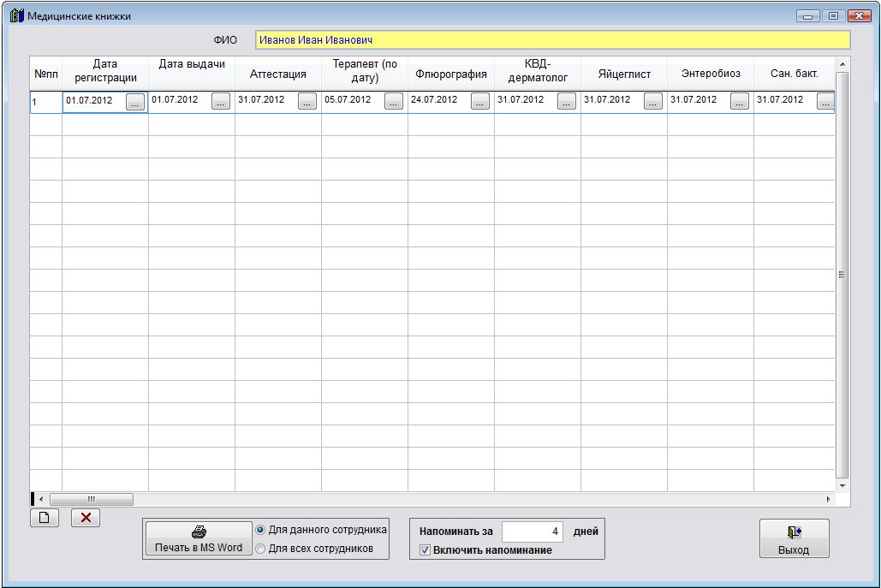Click row number 1 cell
The image size is (881, 588).
click(46, 102)
